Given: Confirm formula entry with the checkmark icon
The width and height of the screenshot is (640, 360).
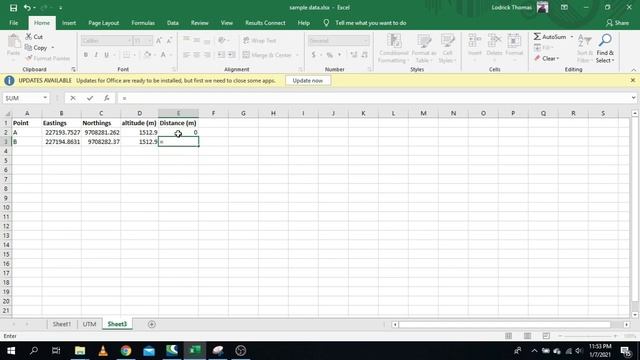Looking at the screenshot, I should coord(90,98).
